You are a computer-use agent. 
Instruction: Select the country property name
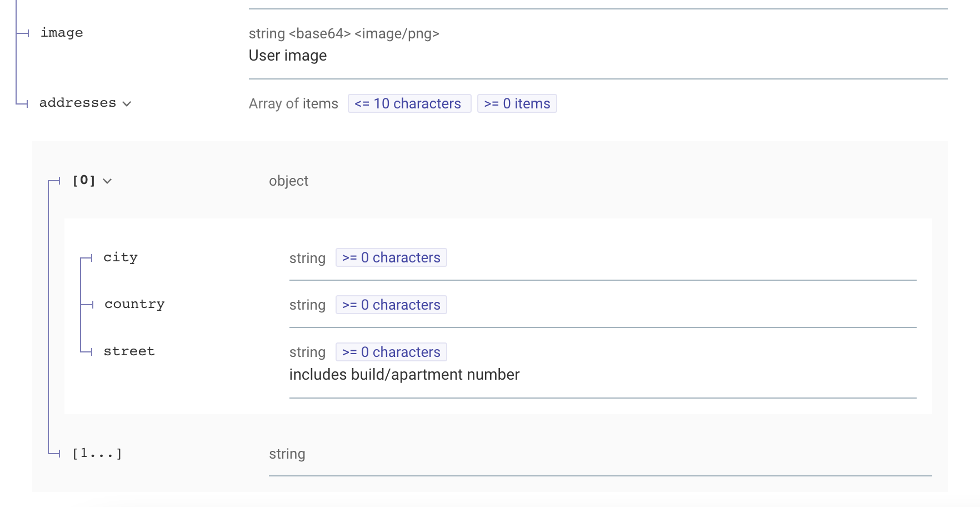pyautogui.click(x=134, y=304)
